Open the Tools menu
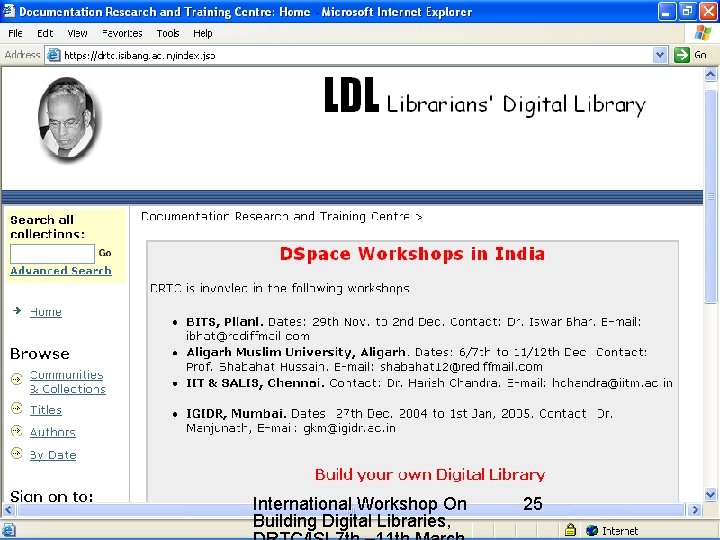 click(168, 34)
